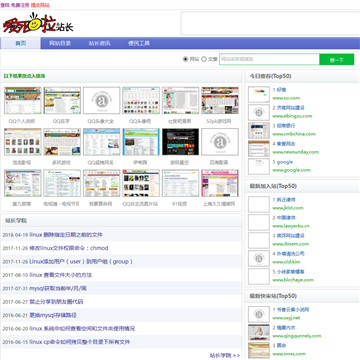Focus the site name or domain search field
The image size is (360, 360).
pyautogui.click(x=269, y=59)
